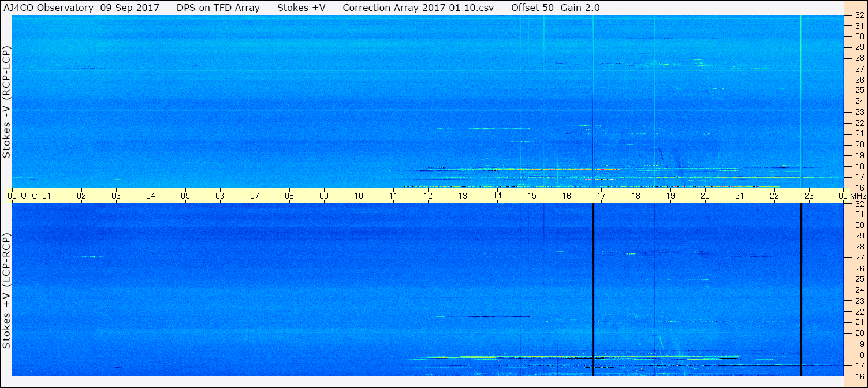The height and width of the screenshot is (388, 868).
Task: Click the Stokes +V (LCP-RCP) axis label
Action: pos(6,290)
